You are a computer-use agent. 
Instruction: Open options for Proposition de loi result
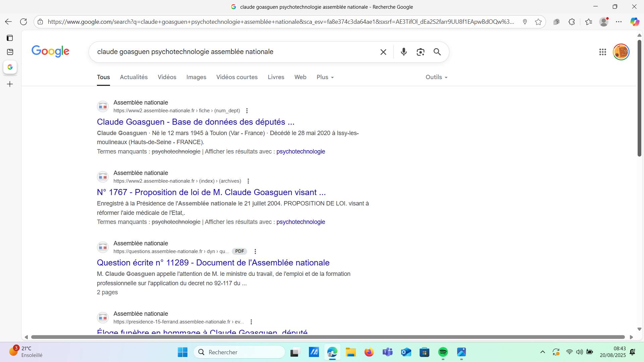tap(248, 181)
